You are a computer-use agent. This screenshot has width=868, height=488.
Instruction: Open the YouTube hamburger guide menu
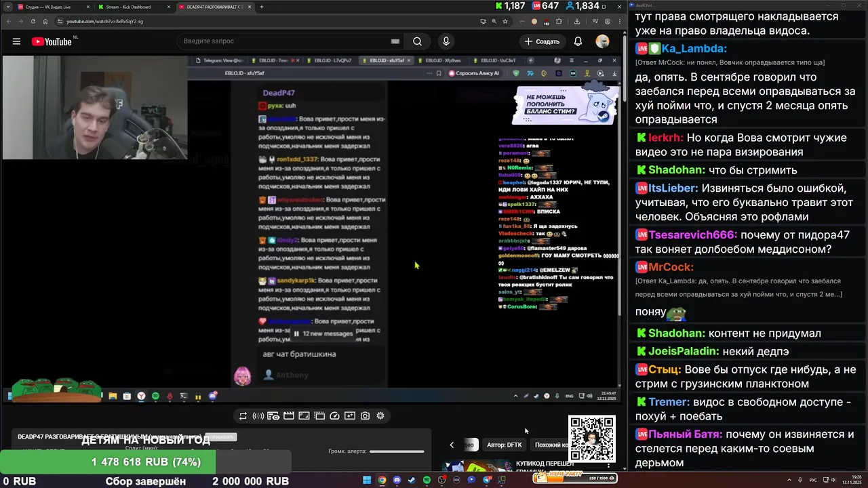[x=16, y=41]
